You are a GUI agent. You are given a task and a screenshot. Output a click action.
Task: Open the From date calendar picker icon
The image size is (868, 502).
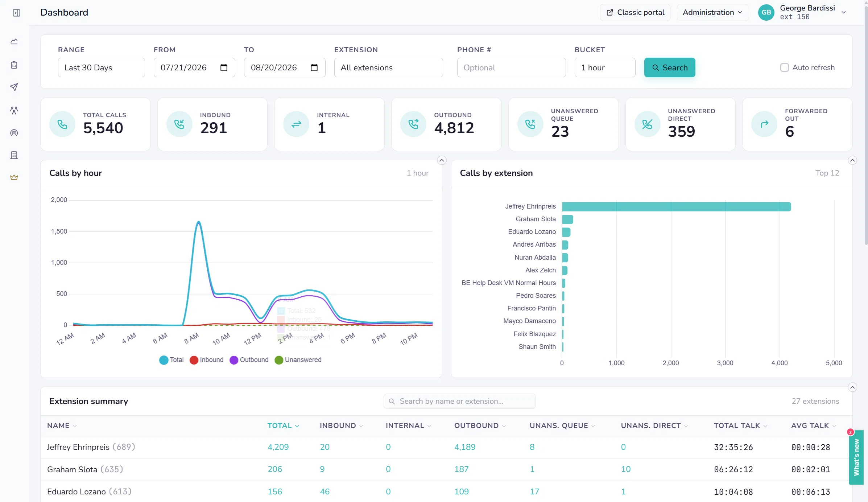tap(224, 67)
